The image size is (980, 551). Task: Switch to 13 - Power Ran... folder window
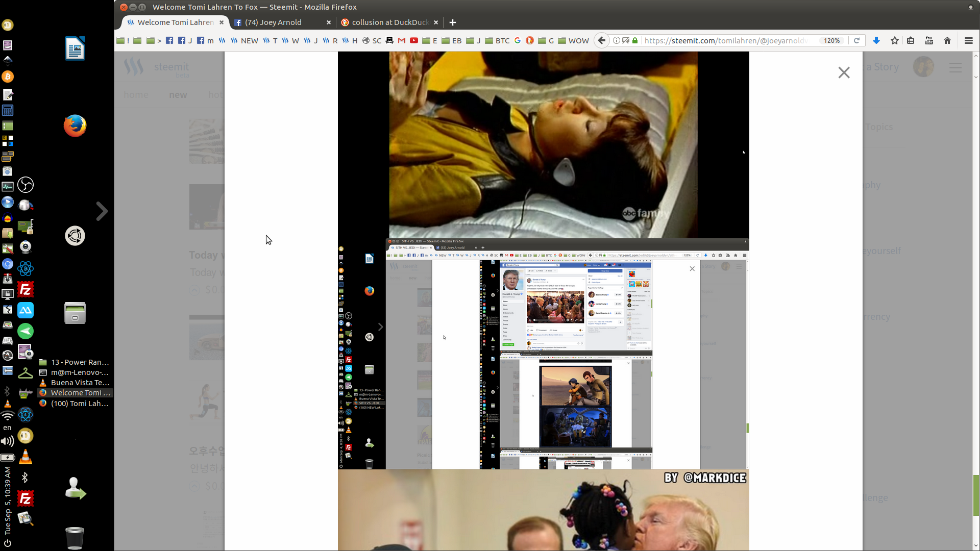[x=75, y=362]
